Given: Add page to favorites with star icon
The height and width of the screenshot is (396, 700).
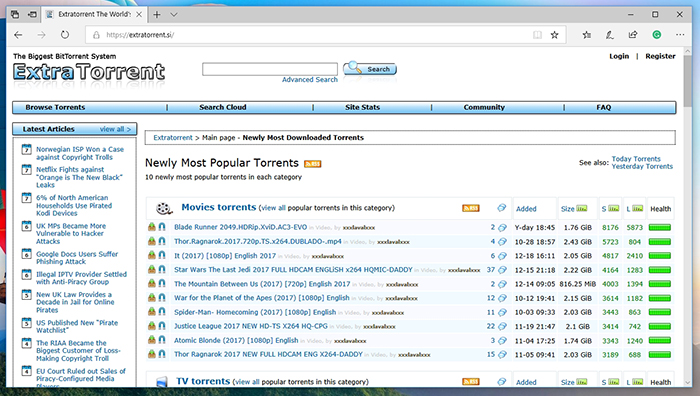Looking at the screenshot, I should pos(554,35).
